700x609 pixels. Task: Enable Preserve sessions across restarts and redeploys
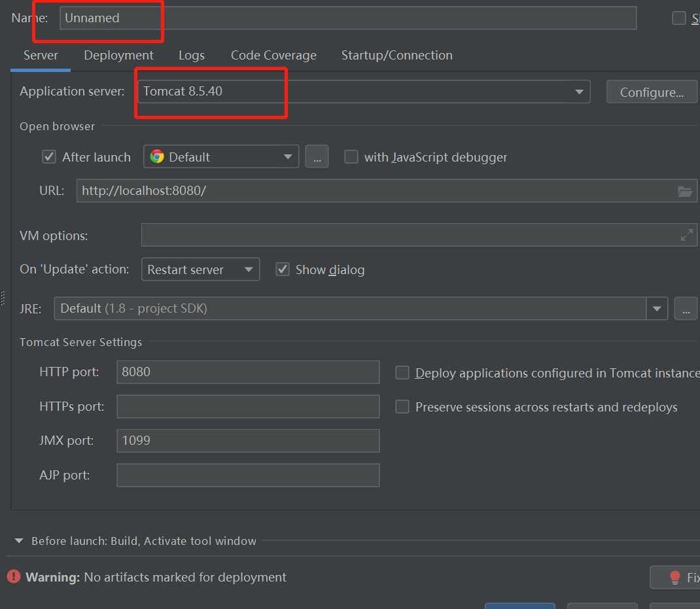pyautogui.click(x=402, y=407)
